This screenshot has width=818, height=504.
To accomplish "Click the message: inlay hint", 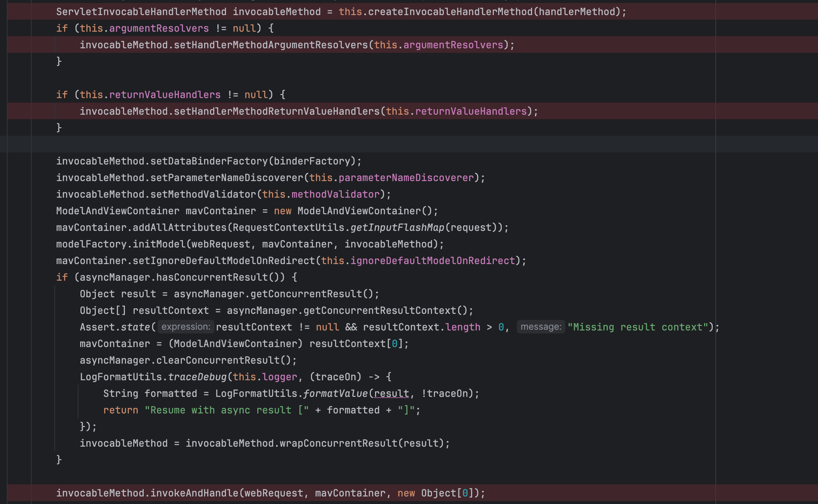I will (541, 327).
